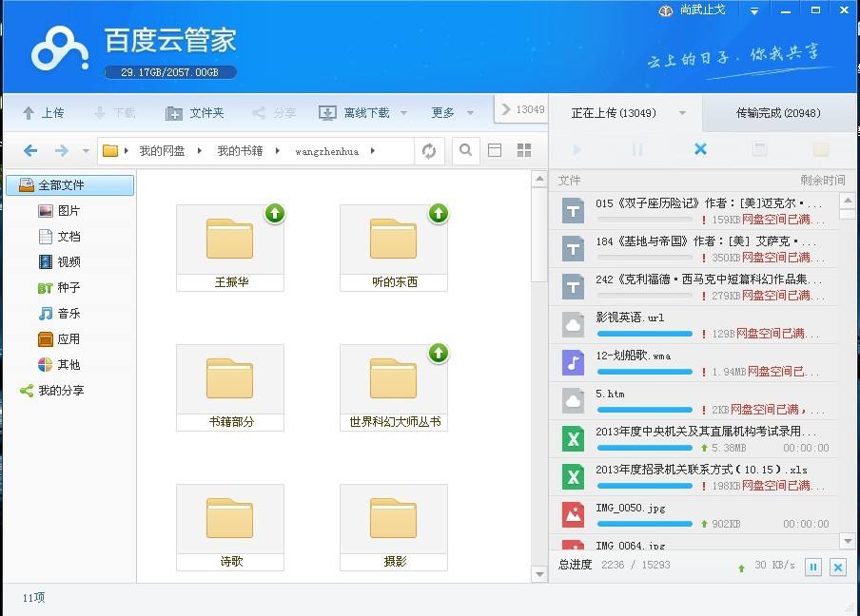Open the 正在上传 tab dropdown arrow

pos(682,113)
